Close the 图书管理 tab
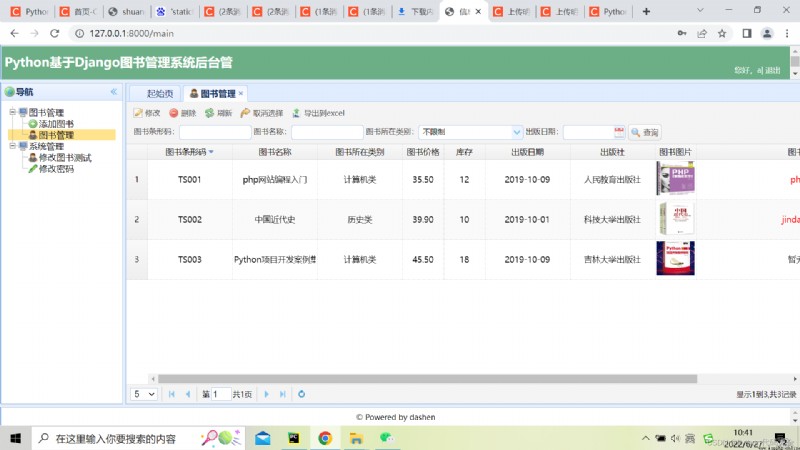800x450 pixels. point(241,93)
